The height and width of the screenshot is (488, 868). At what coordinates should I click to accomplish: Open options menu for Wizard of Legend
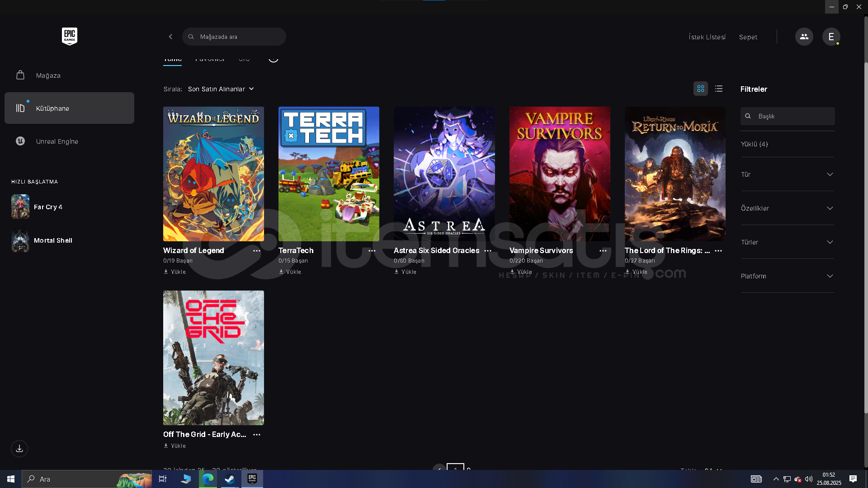pyautogui.click(x=257, y=251)
